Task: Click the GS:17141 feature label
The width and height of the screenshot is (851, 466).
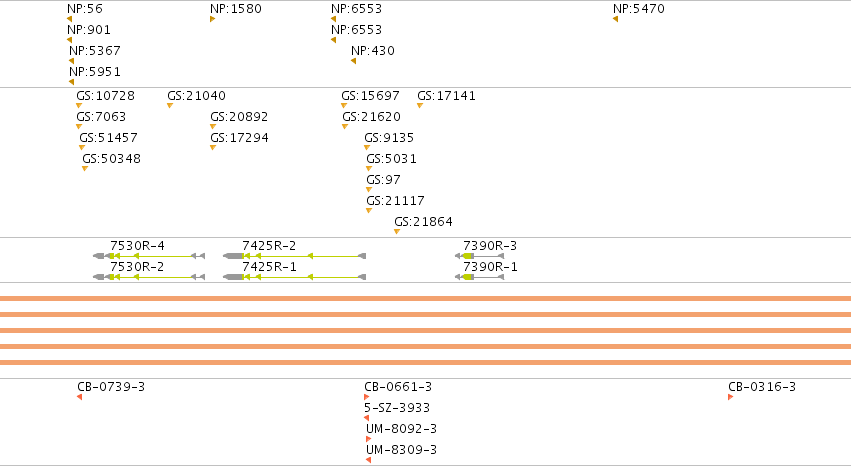Action: click(x=447, y=95)
